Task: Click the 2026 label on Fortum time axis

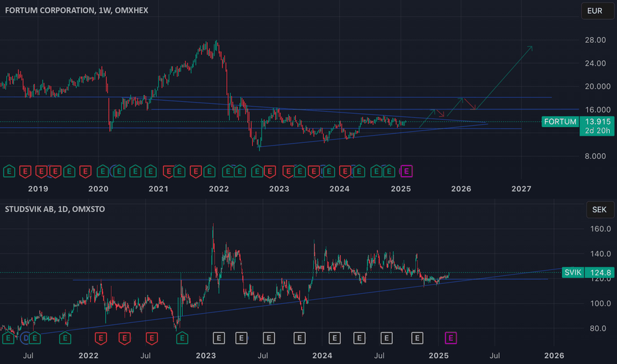Action: pos(461,189)
